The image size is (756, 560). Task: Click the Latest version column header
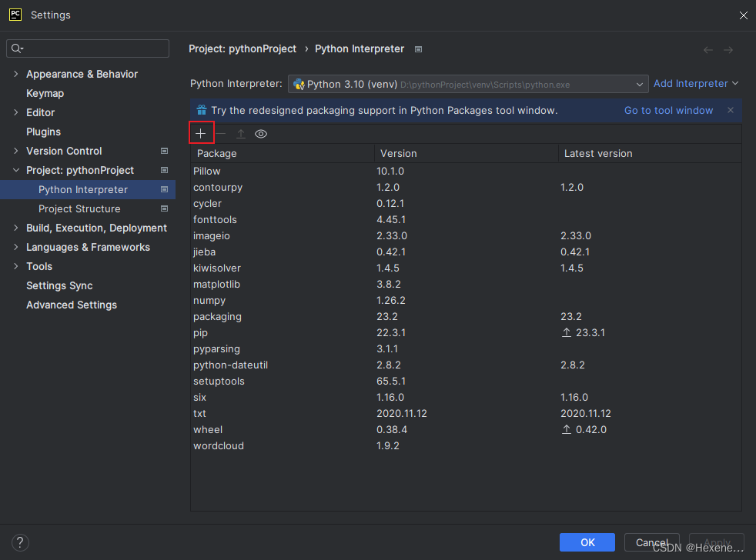(x=650, y=153)
